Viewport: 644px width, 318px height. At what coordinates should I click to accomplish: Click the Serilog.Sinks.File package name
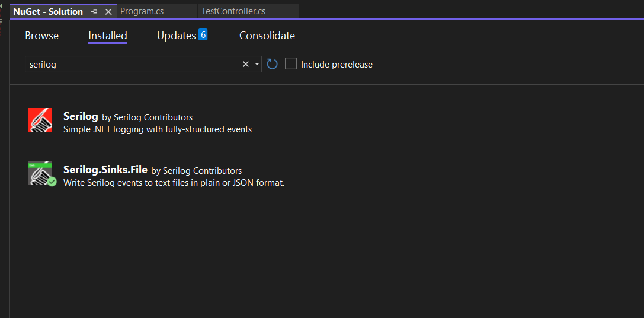105,170
